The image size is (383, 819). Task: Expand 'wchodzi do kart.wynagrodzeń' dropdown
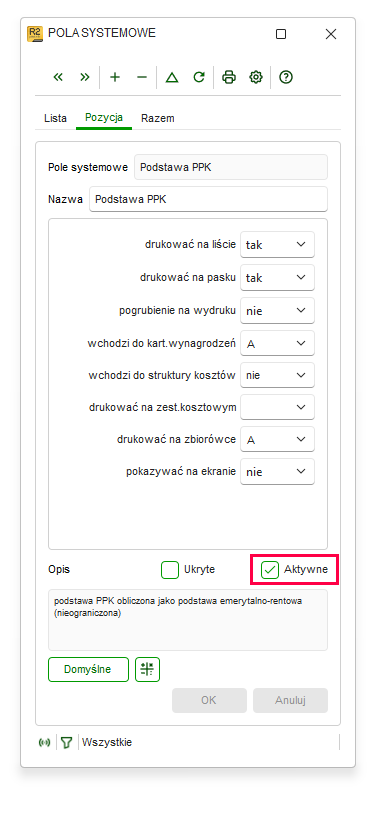277,343
